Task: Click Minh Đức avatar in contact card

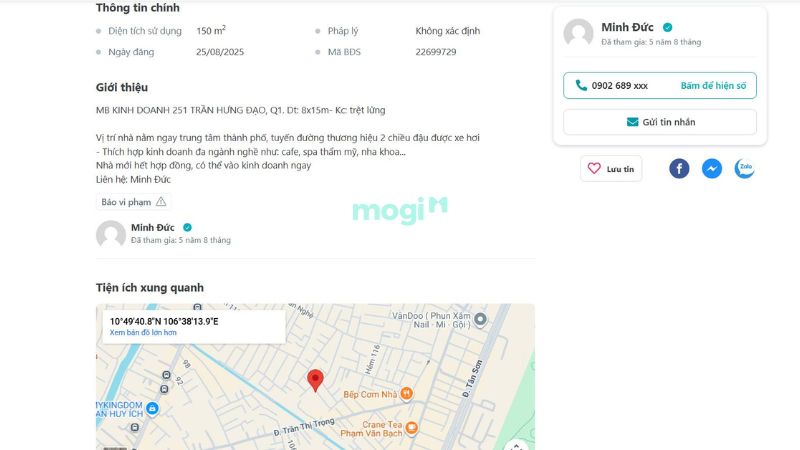Action: pyautogui.click(x=578, y=33)
